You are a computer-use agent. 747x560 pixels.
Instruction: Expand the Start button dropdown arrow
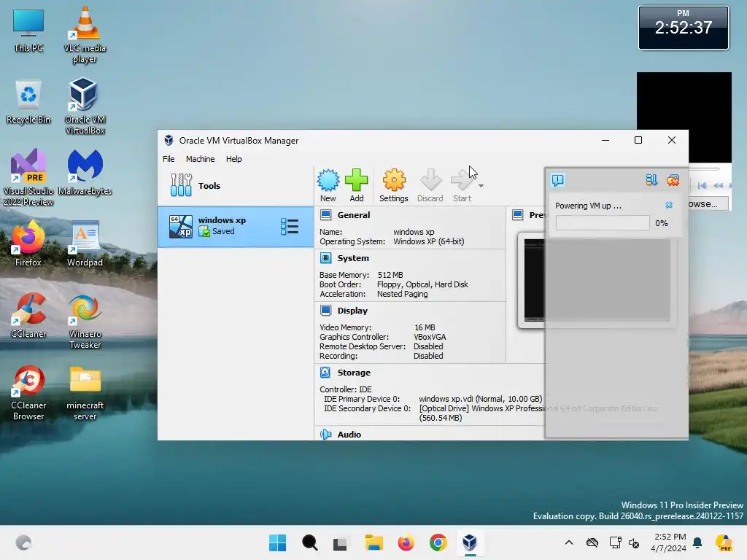point(481,186)
